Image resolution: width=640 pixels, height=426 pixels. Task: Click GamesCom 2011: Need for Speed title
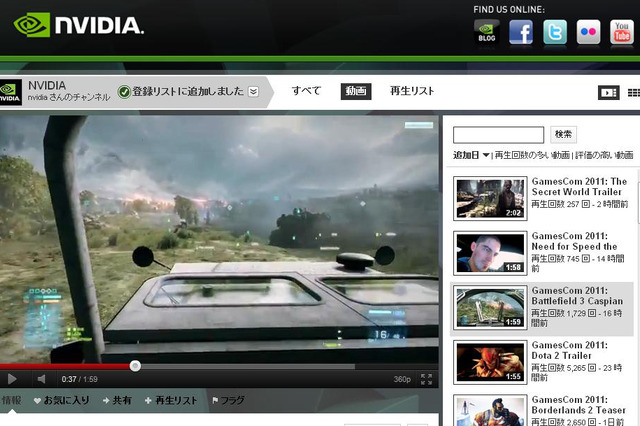point(574,241)
